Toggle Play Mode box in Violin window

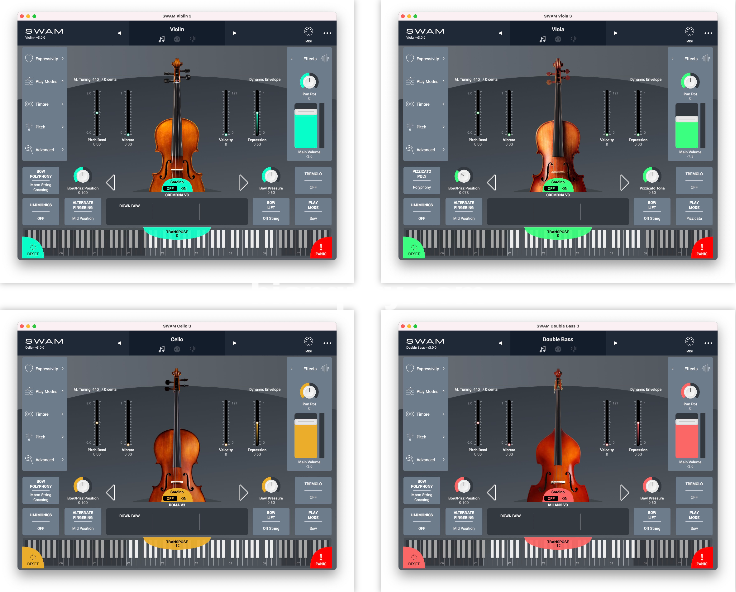313,211
